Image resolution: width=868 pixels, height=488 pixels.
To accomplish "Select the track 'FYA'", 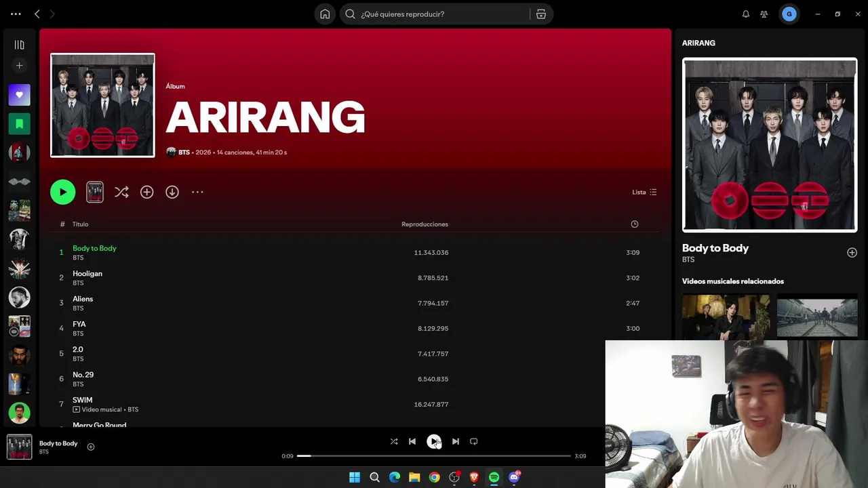I will pyautogui.click(x=79, y=324).
